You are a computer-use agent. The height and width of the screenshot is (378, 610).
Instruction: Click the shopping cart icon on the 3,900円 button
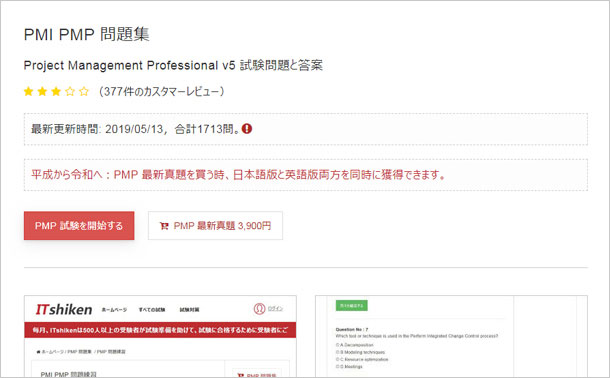coord(164,226)
